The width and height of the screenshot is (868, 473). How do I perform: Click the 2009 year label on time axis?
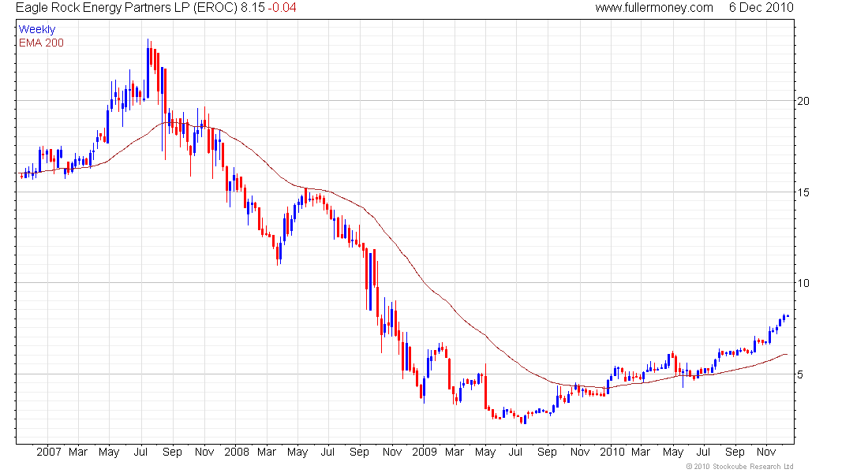click(425, 452)
